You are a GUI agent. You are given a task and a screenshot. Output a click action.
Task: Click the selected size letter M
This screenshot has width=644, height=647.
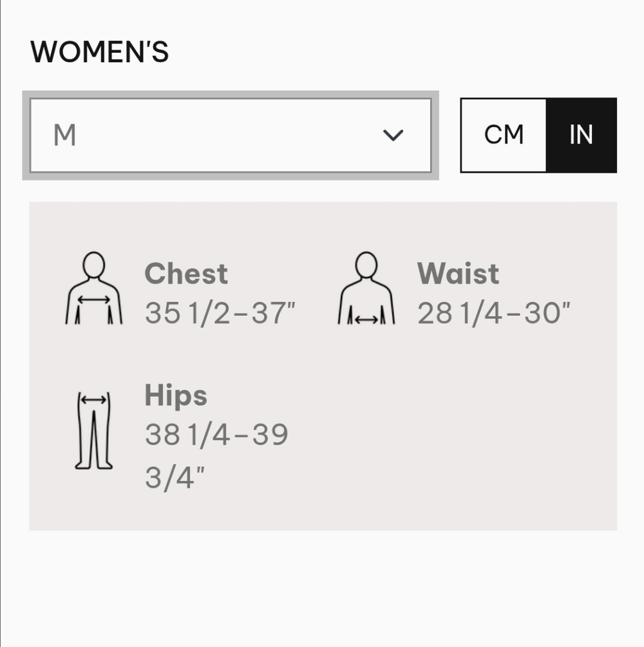coord(65,135)
